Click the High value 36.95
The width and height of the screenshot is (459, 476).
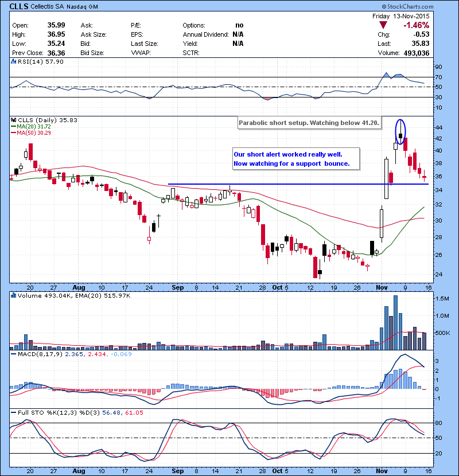coord(56,34)
